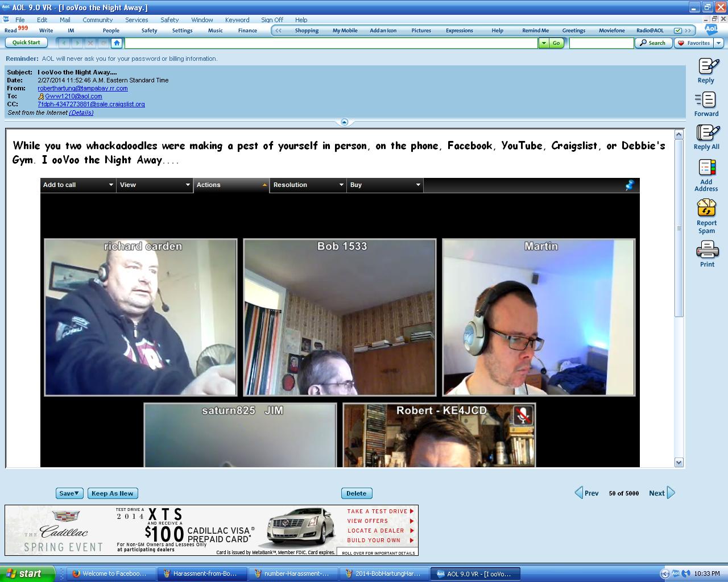Open the View dropdown in ooVoo

pyautogui.click(x=155, y=185)
